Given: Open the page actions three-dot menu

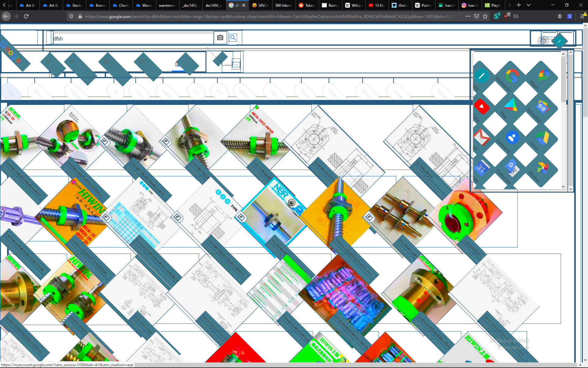Looking at the screenshot, I should coord(468,16).
